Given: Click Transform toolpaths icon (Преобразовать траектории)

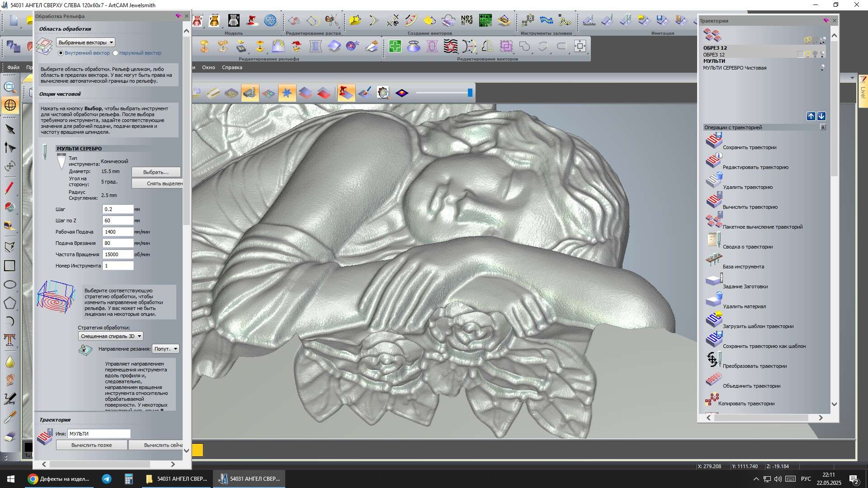Looking at the screenshot, I should coord(714,359).
